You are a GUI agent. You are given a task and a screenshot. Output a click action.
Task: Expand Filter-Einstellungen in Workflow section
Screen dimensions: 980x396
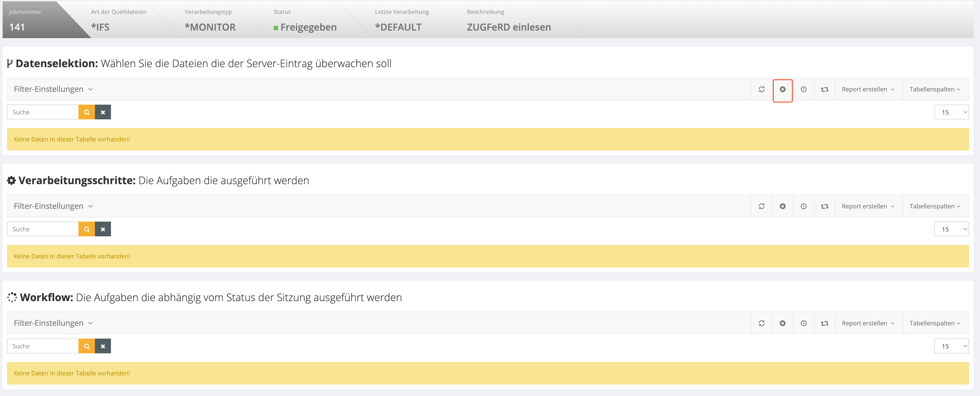pyautogui.click(x=53, y=323)
